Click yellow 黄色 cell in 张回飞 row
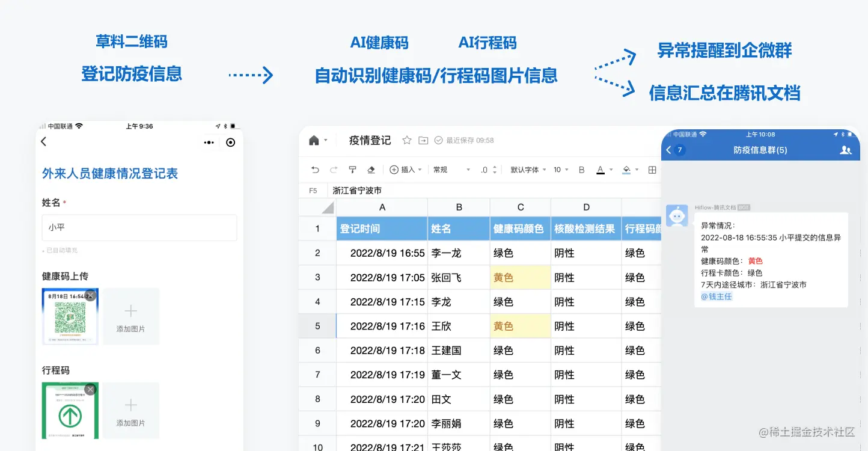868x451 pixels. click(521, 277)
